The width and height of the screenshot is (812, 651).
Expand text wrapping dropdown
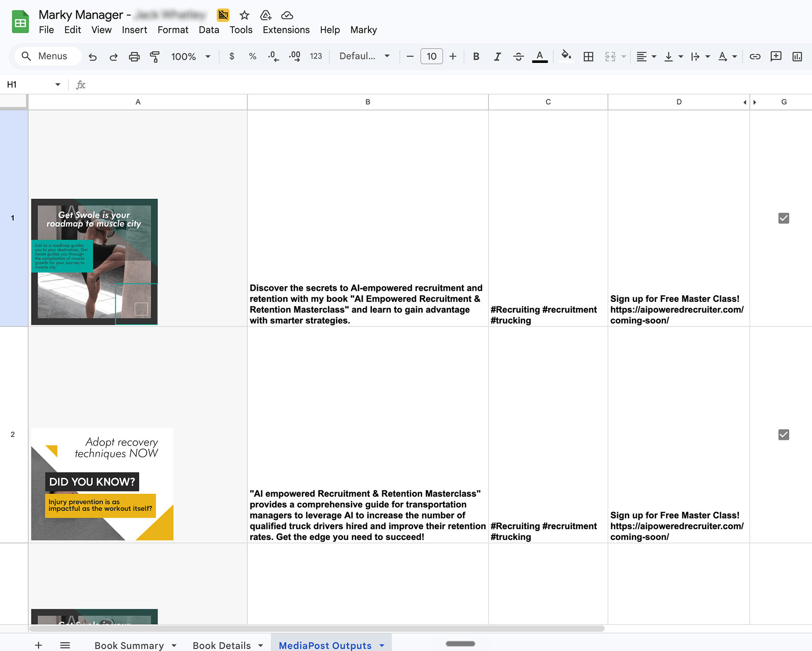tap(708, 56)
